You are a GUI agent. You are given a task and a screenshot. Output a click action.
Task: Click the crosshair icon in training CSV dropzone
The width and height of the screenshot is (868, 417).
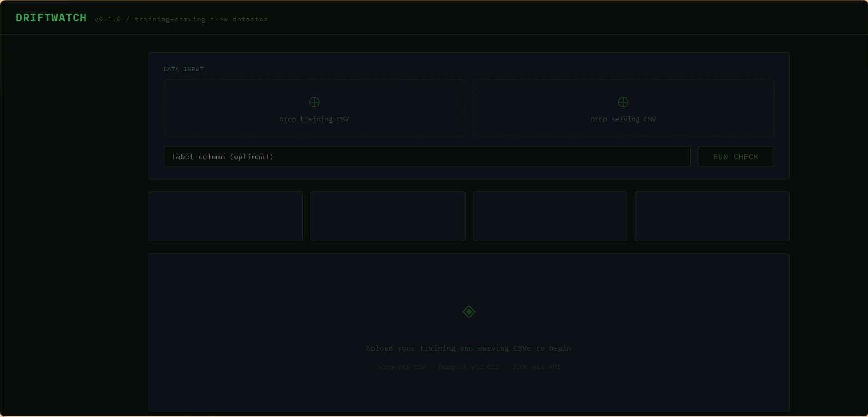pyautogui.click(x=314, y=102)
